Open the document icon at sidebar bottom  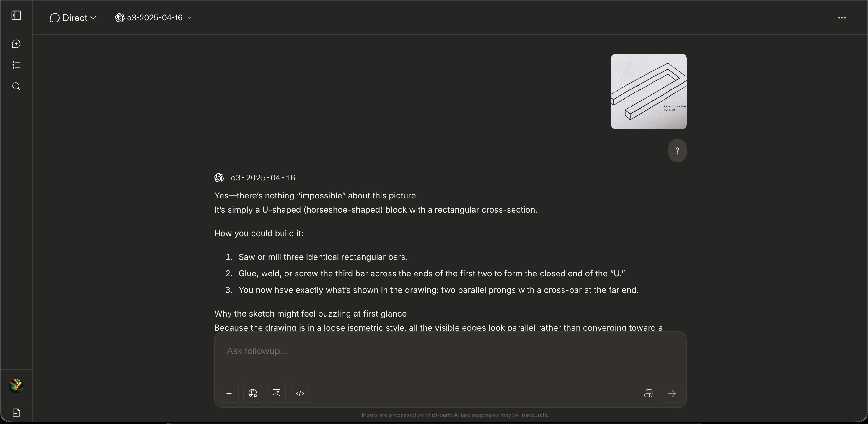(16, 412)
